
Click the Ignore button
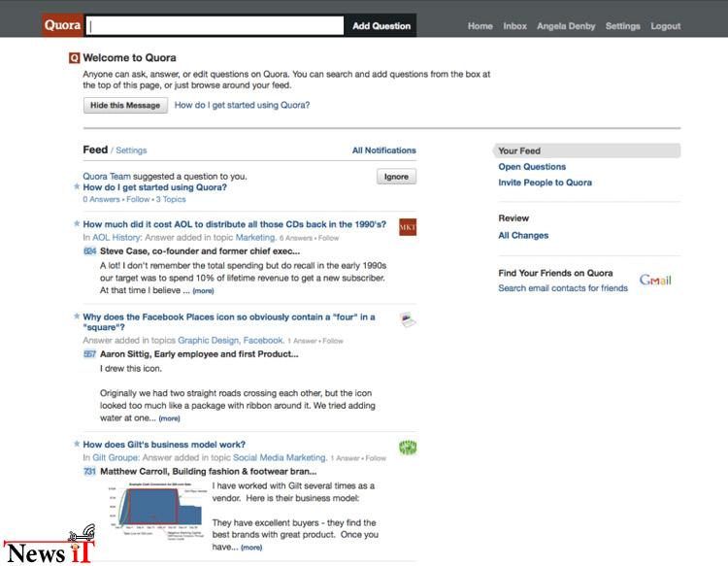(x=396, y=177)
